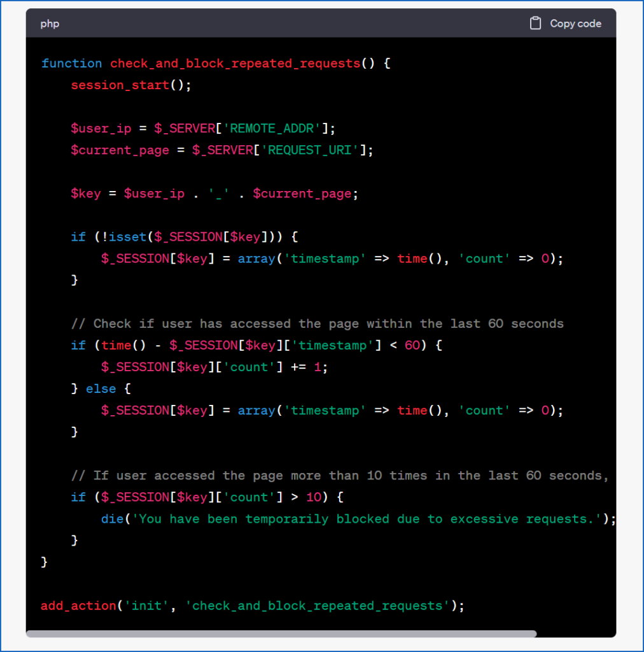Click the isset keyword

click(127, 237)
